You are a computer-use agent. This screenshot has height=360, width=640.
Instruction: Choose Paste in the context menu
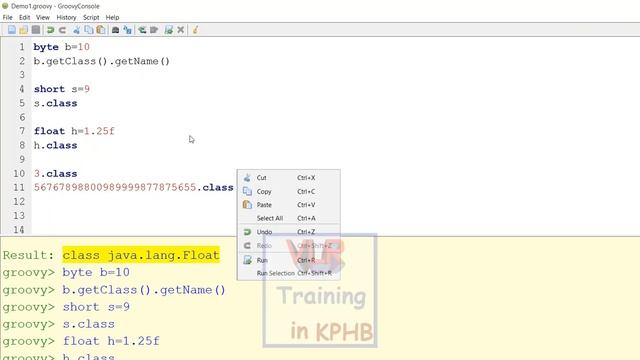(x=289, y=205)
